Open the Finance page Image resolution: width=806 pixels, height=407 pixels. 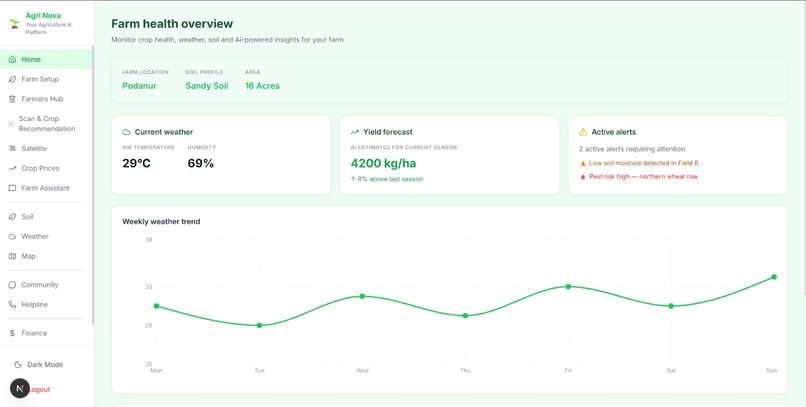click(46, 333)
